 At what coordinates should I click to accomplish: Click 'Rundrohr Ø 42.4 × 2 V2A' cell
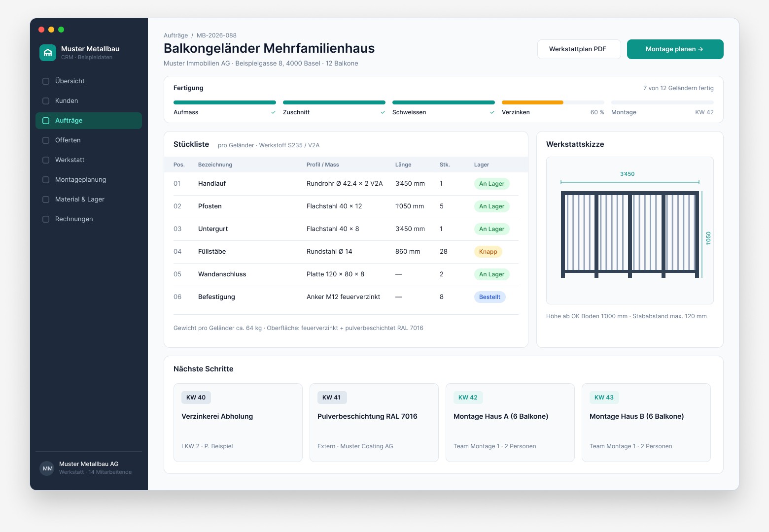click(345, 184)
